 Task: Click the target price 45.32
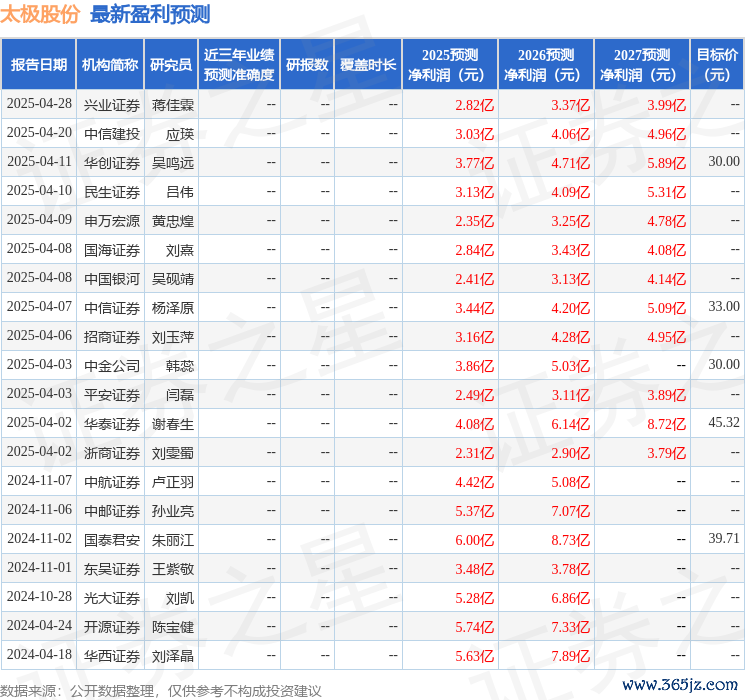(724, 422)
